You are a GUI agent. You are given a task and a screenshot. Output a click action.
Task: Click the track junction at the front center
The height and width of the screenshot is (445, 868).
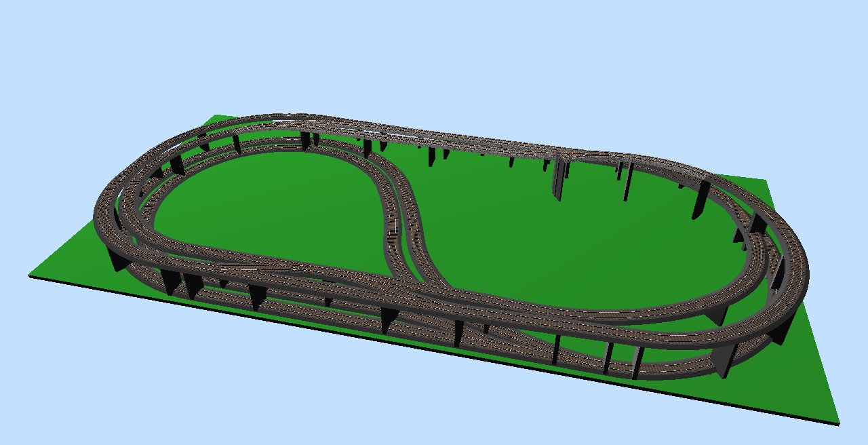[x=407, y=286]
